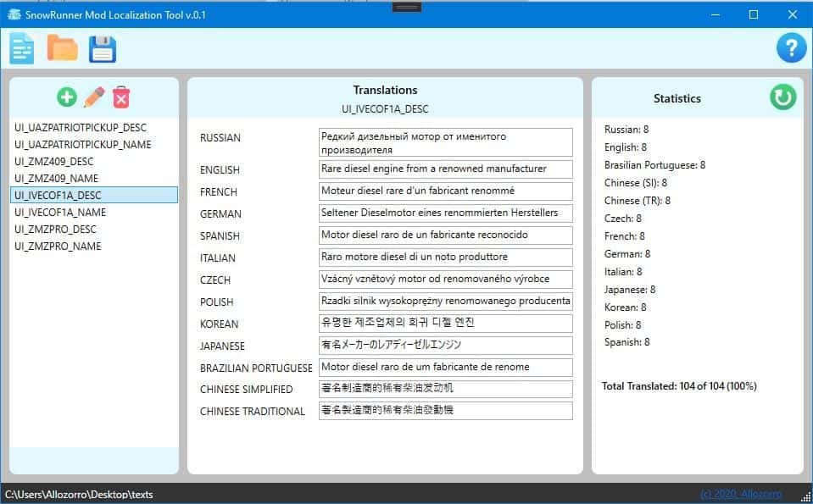
Task: Open help with the question mark icon
Action: click(790, 49)
